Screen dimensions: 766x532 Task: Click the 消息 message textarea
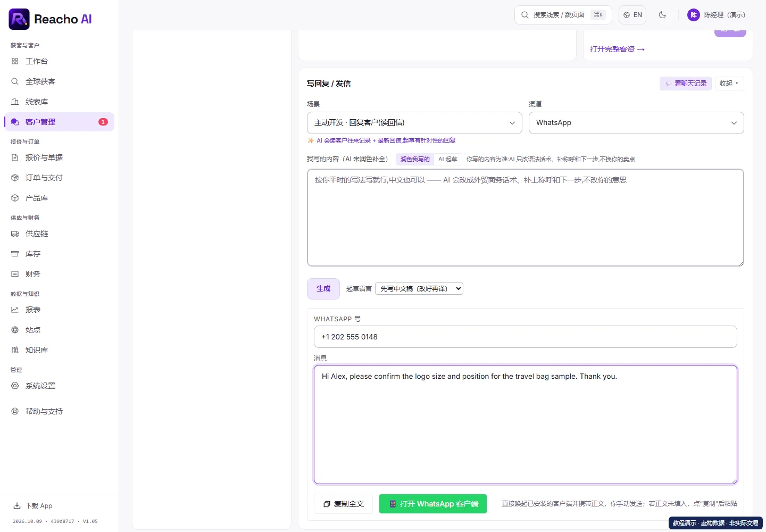point(526,425)
